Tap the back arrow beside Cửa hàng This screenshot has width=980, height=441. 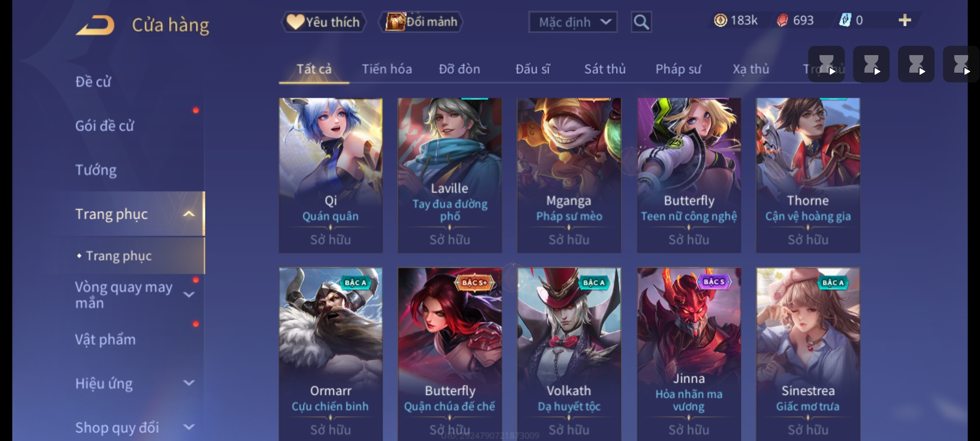click(95, 25)
